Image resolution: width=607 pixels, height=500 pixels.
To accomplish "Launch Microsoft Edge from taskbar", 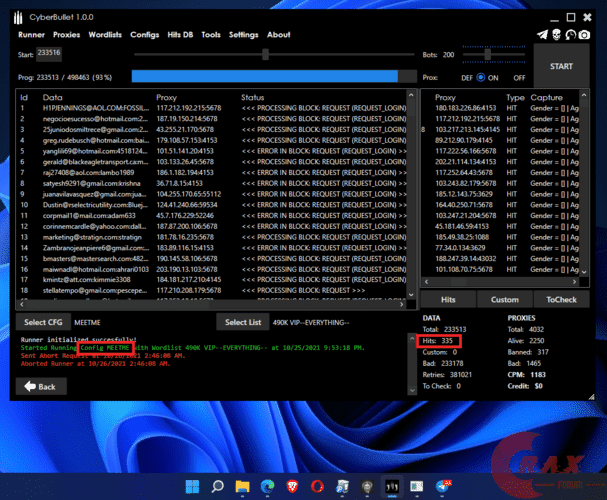I will [267, 486].
